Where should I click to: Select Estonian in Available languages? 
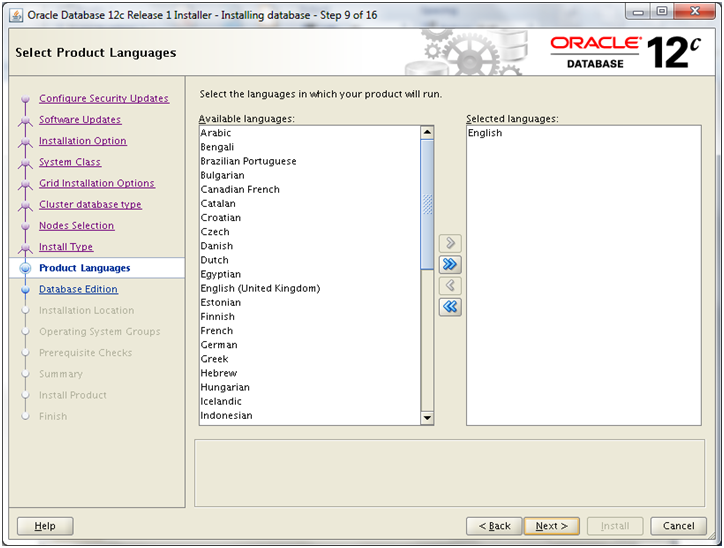pos(310,303)
